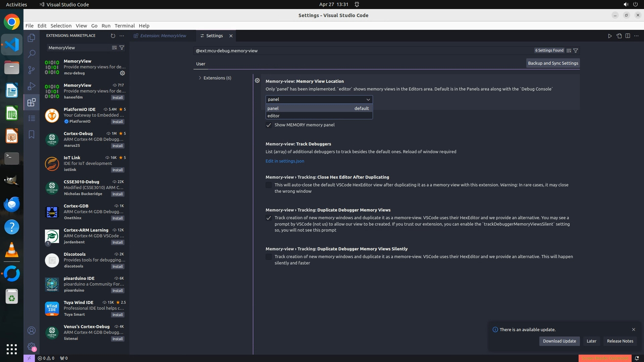Open the Explorer view in activity bar

[32, 38]
